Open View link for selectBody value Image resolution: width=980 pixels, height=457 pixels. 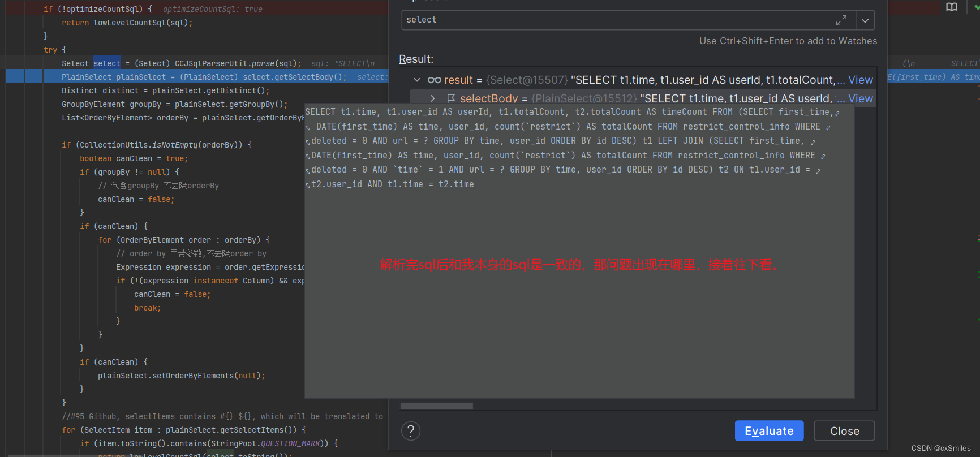coord(861,98)
